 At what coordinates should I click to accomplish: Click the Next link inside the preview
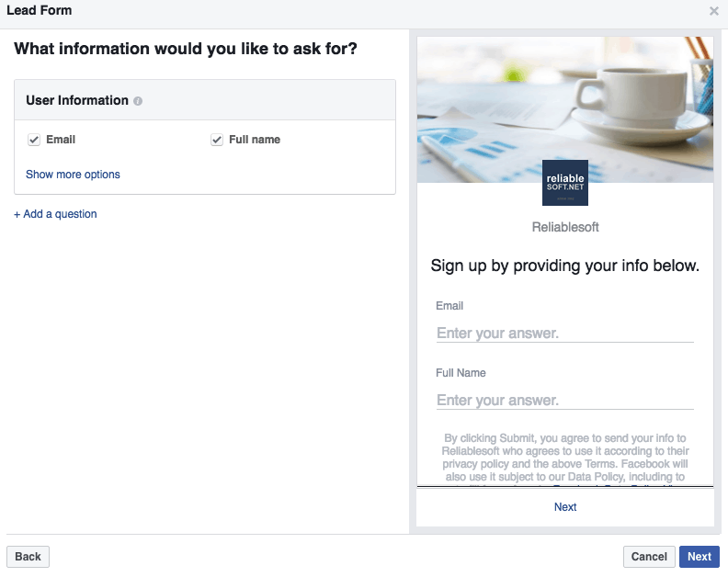click(565, 507)
